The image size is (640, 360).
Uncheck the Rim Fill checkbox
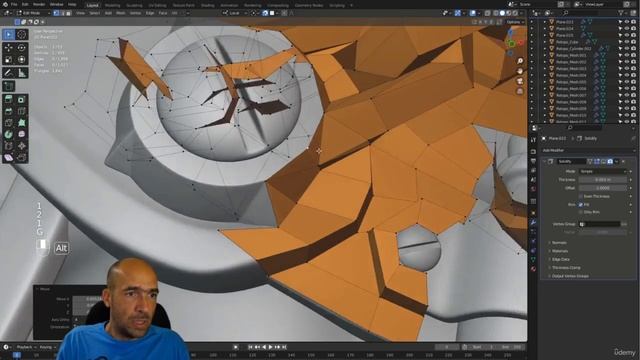pos(580,204)
